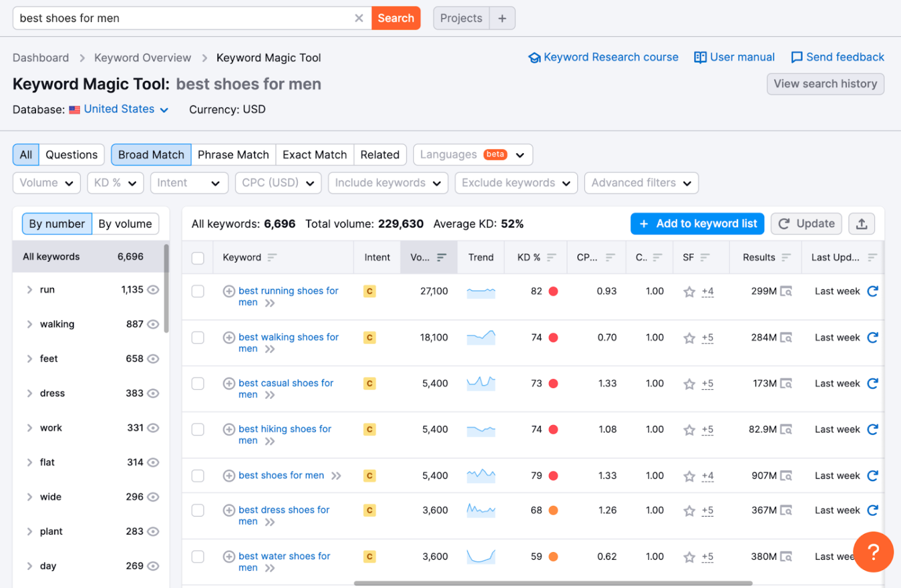Screen dimensions: 901x588
Task: Click the star icon for best shoes for men
Action: point(689,476)
